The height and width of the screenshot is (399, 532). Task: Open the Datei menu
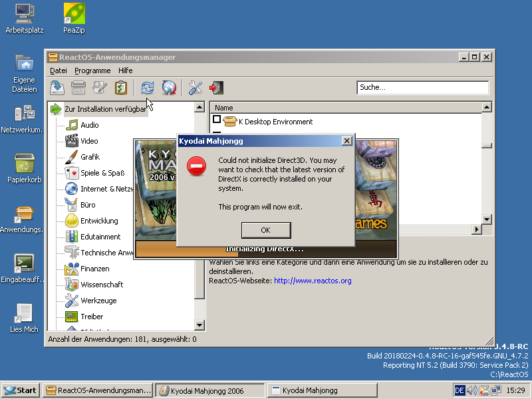59,70
